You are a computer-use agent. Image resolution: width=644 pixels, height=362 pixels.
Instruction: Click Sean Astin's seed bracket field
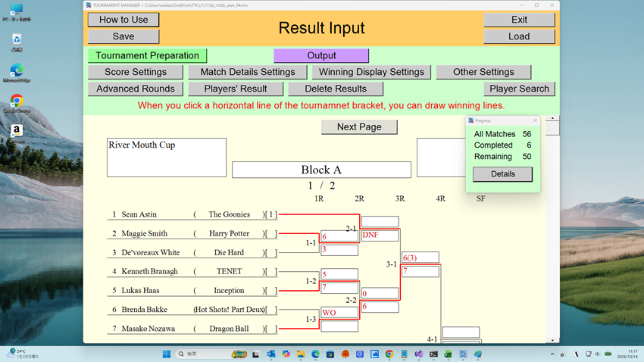pos(271,214)
